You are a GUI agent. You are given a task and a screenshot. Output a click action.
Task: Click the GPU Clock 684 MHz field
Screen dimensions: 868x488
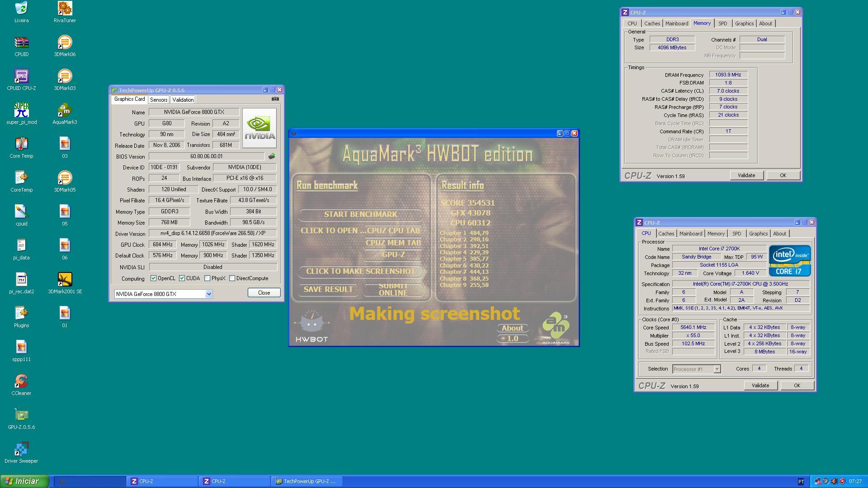(x=163, y=244)
